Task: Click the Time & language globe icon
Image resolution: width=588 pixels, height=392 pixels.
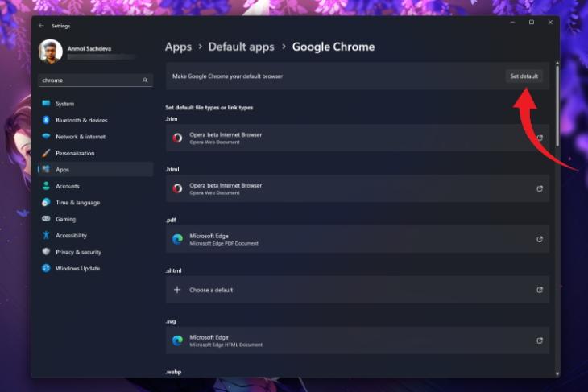Action: [x=46, y=202]
